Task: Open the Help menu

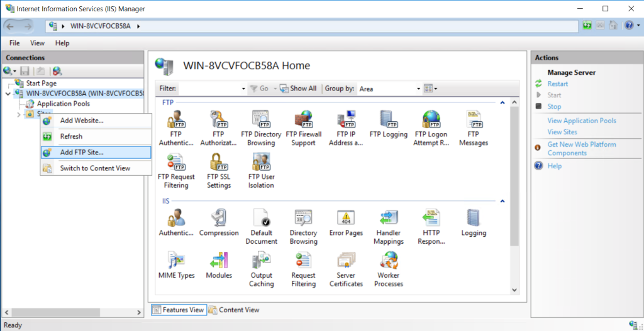Action: [x=62, y=43]
